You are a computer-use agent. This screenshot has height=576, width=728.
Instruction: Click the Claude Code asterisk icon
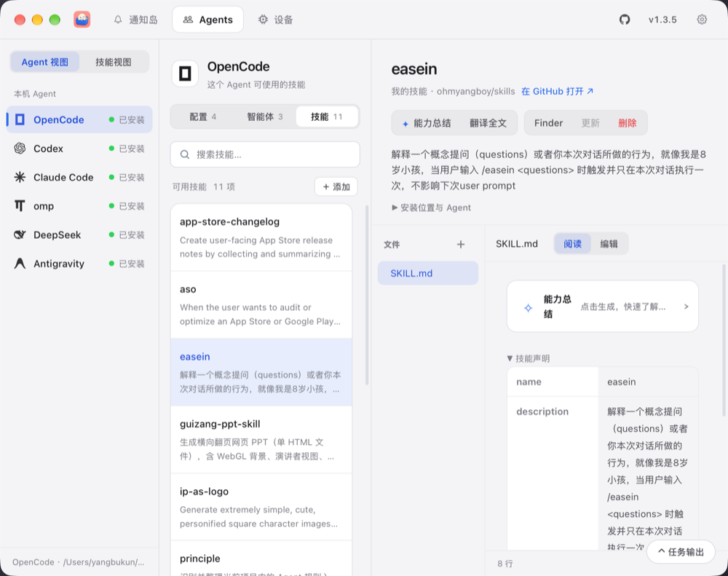(20, 178)
